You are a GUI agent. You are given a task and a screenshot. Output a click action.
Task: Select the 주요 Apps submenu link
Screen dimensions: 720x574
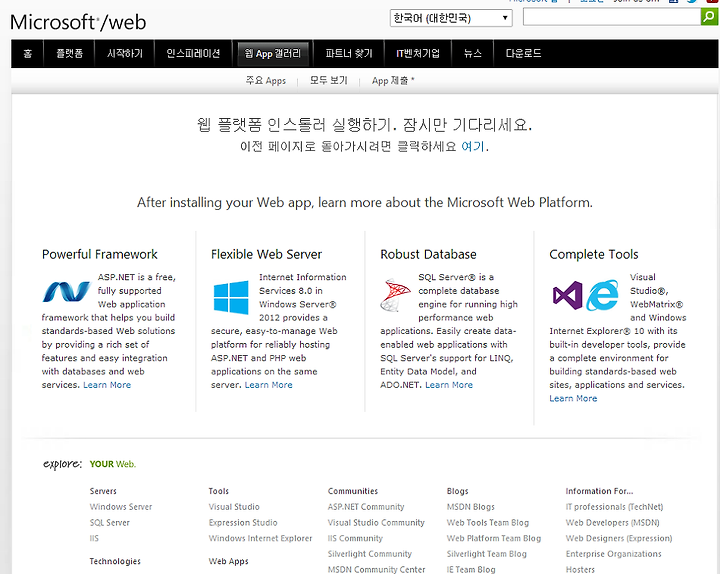tap(265, 81)
